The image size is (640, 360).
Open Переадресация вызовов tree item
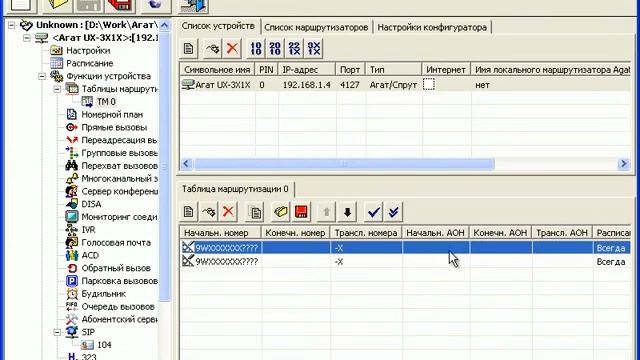[x=119, y=140]
